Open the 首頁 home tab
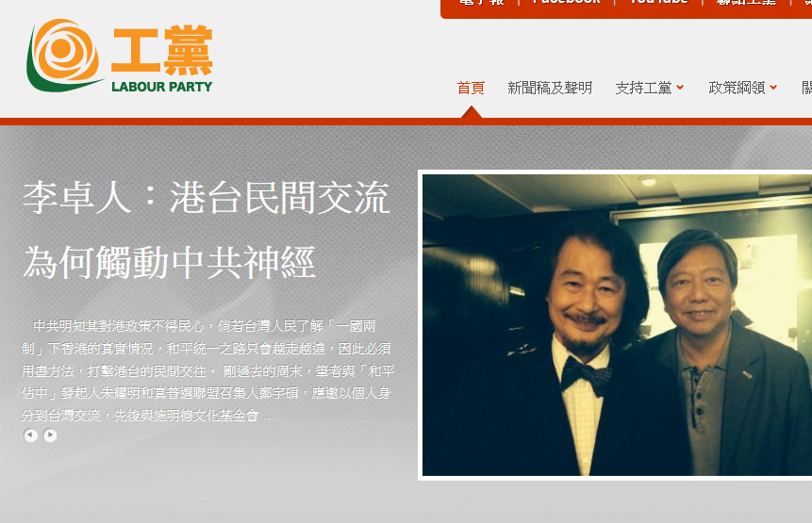This screenshot has height=523, width=812. [471, 88]
